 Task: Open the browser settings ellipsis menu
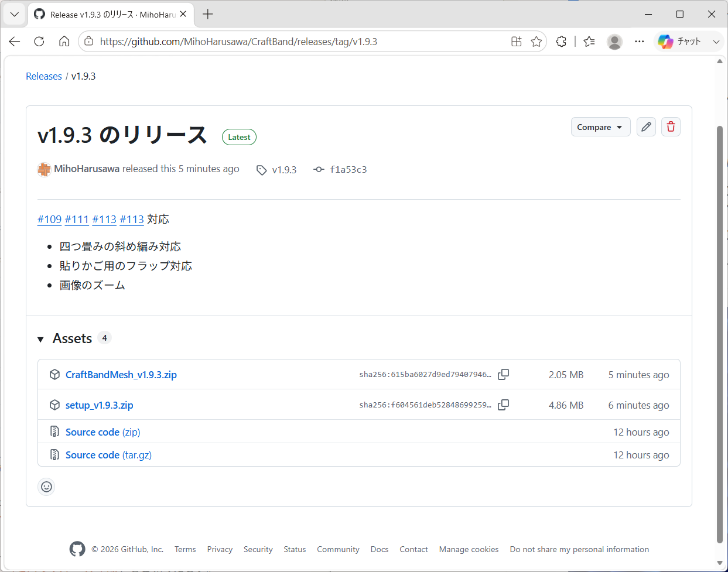640,42
